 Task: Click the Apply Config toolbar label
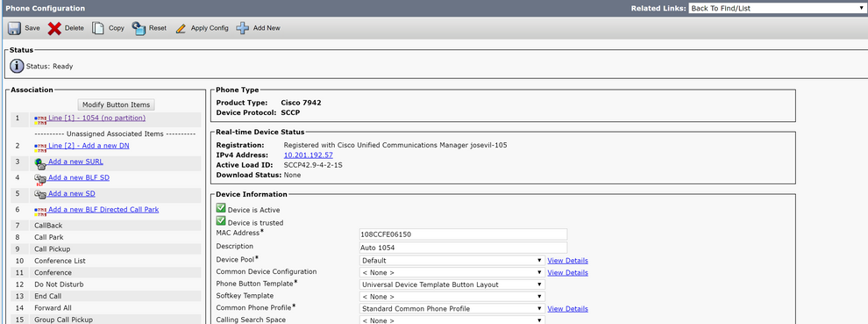[x=210, y=28]
